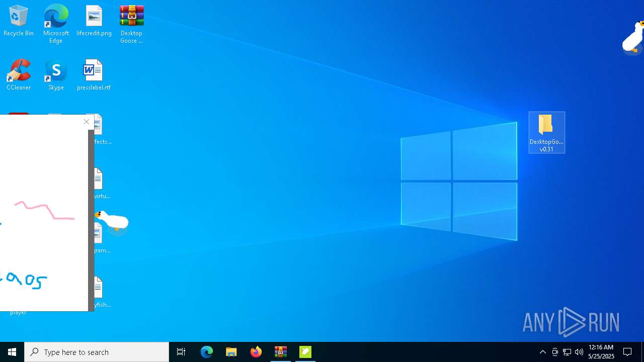Focus the 'Type here to search' box
This screenshot has width=644, height=362.
tap(97, 352)
